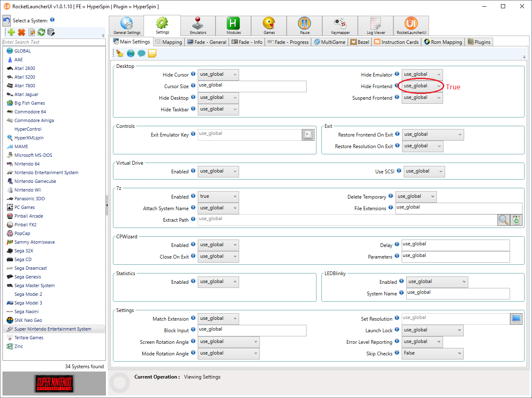Viewport: 532px width, 398px height.
Task: Open the Hide Taskbar dropdown
Action: 218,109
